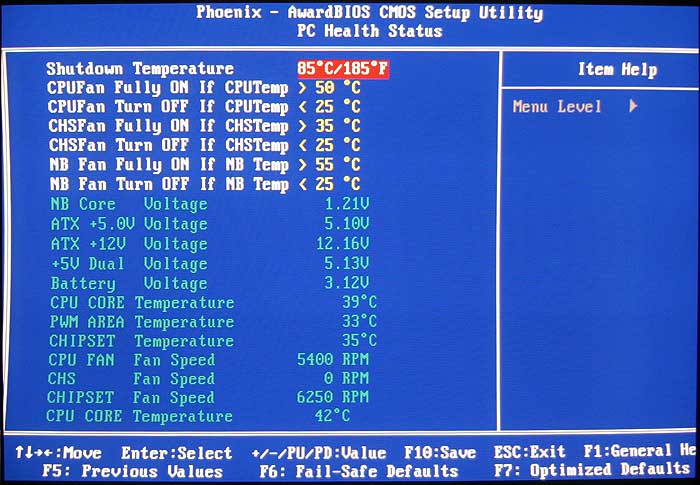Click the 3.12V battery reading
The width and height of the screenshot is (700, 485).
[347, 283]
